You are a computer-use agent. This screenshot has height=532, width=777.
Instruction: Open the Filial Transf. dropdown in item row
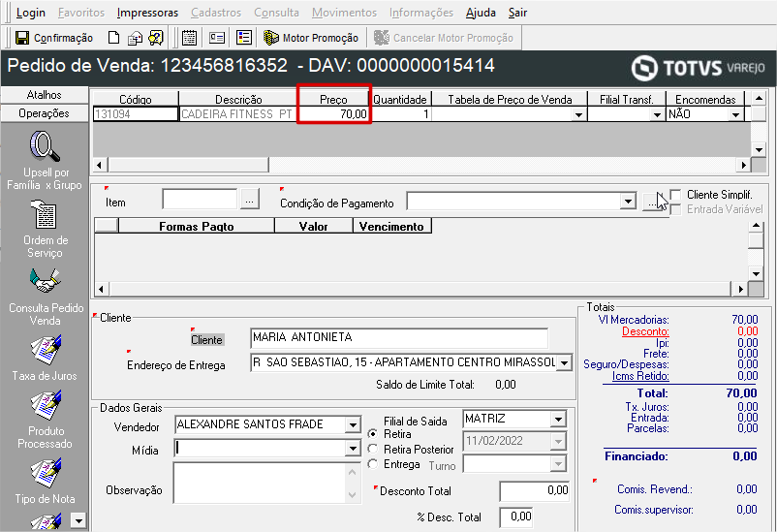(657, 114)
